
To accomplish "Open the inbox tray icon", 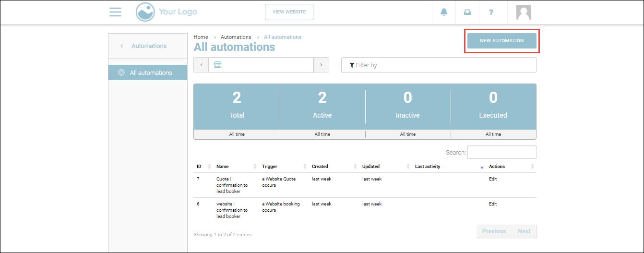I will (x=467, y=12).
